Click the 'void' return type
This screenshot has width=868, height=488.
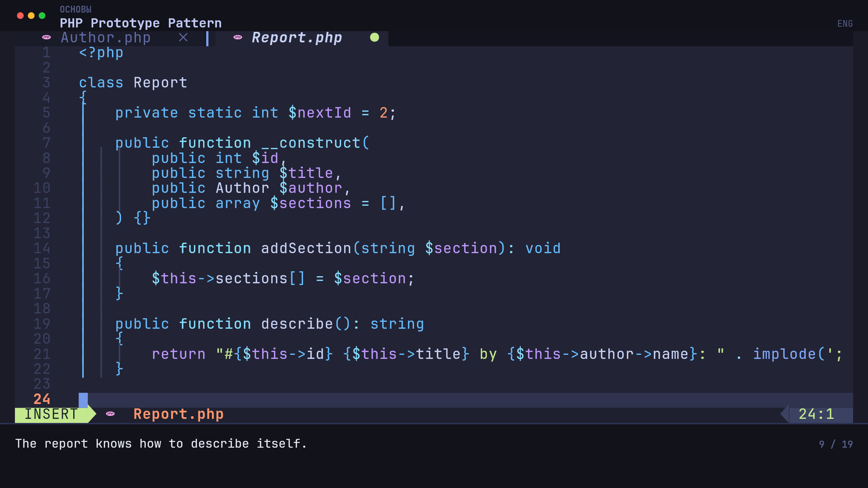(543, 248)
